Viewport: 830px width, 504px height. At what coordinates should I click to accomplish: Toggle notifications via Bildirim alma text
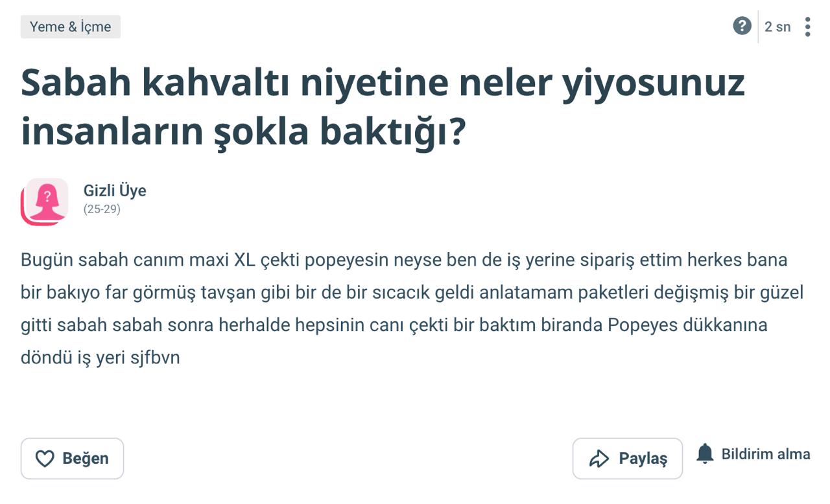[x=766, y=454]
